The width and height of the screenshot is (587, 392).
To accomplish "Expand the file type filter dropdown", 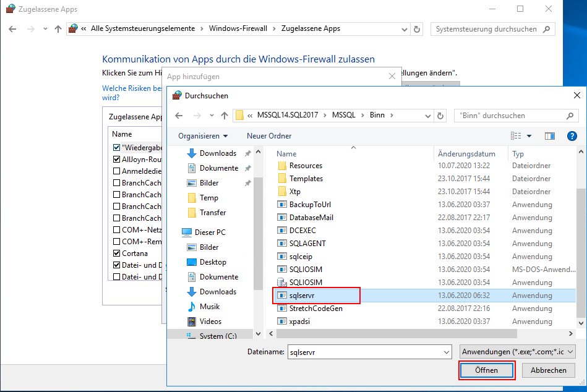I will pyautogui.click(x=570, y=352).
